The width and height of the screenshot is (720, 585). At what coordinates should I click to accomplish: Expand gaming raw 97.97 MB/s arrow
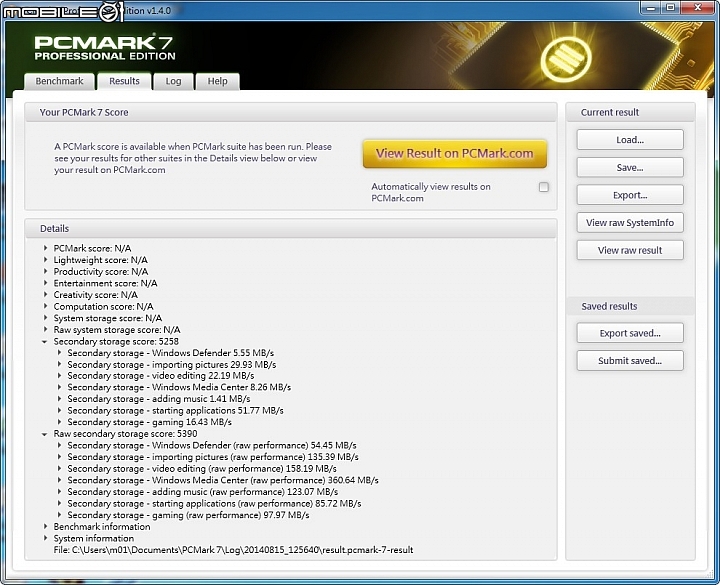point(59,515)
